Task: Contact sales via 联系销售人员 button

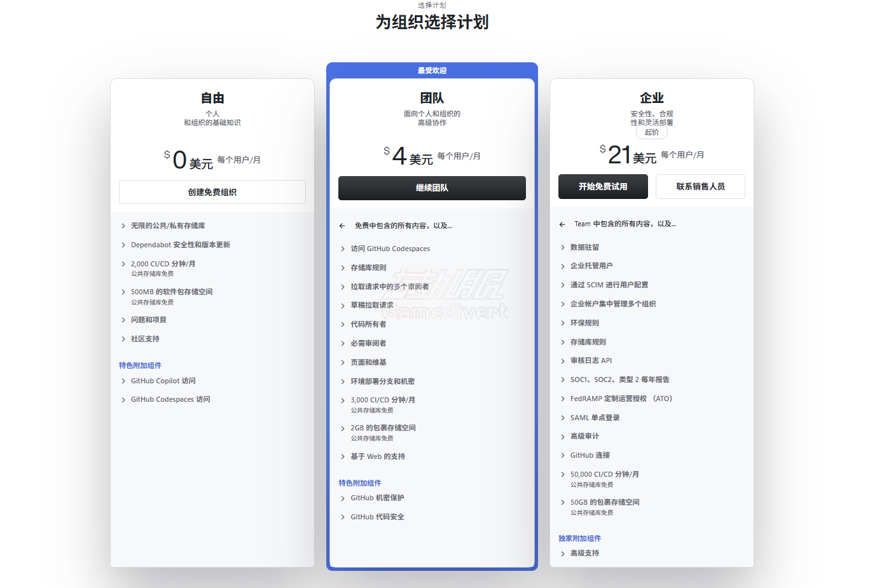Action: (700, 187)
